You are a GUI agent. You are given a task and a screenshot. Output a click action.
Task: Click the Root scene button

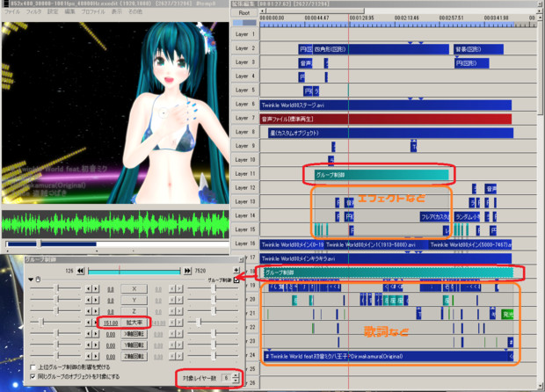click(x=244, y=14)
